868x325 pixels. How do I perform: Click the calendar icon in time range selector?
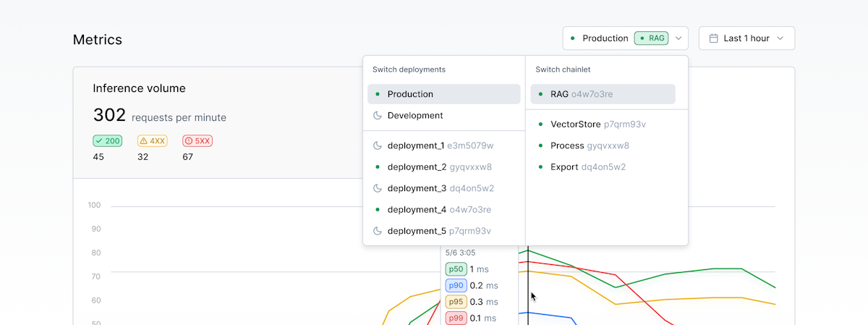713,38
